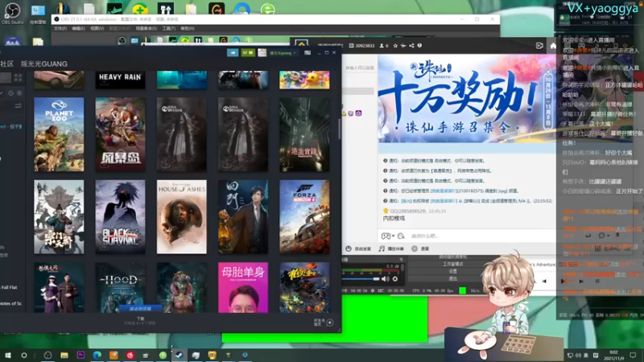Open Hood game cover
This screenshot has width=644, height=362.
120,287
